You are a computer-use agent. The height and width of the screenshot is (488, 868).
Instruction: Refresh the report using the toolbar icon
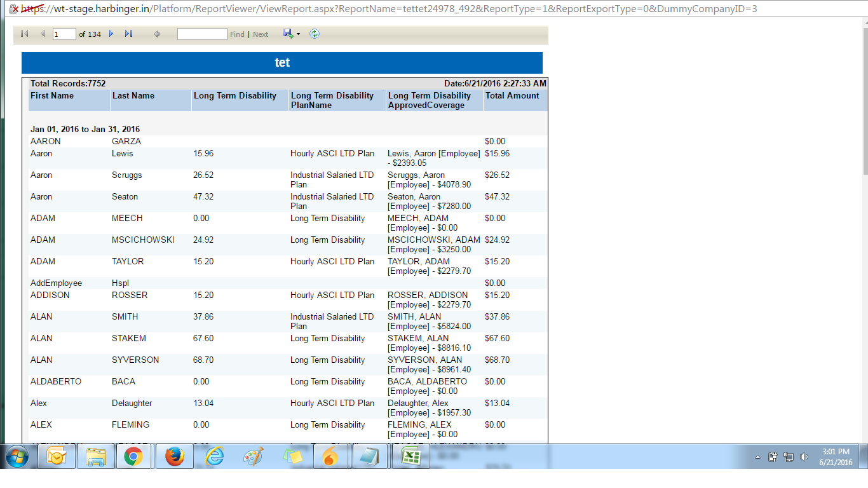point(315,34)
